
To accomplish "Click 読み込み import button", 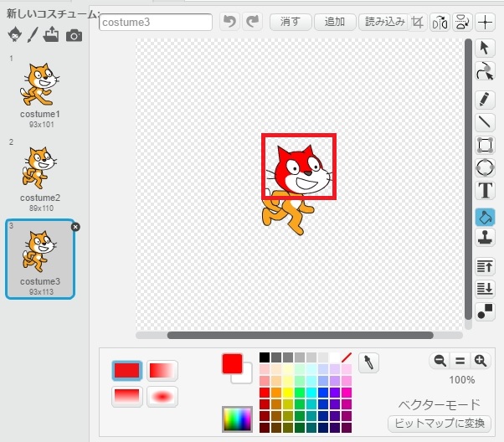I will [384, 22].
